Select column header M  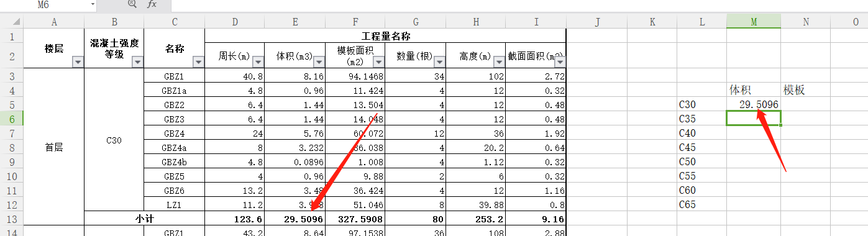tap(753, 22)
